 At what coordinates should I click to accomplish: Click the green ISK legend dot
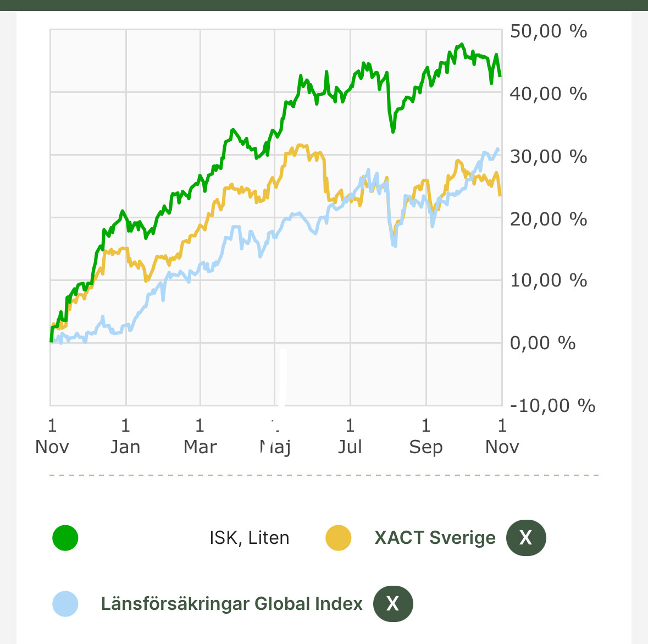click(65, 537)
